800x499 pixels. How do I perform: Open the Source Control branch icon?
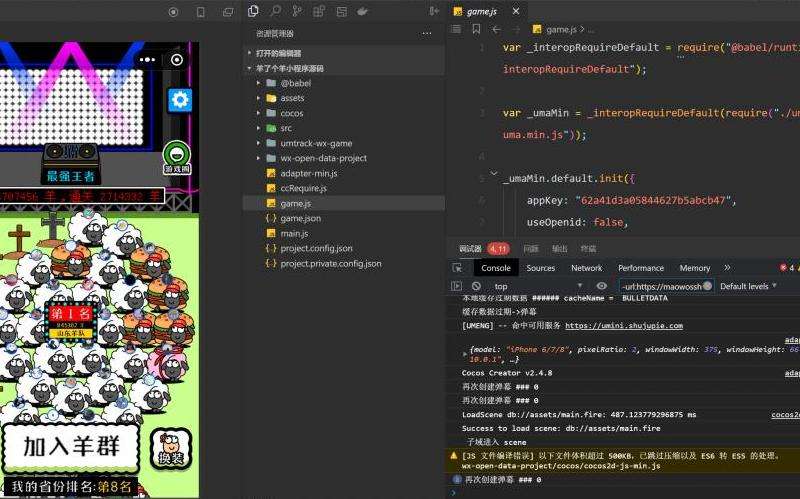pos(297,11)
